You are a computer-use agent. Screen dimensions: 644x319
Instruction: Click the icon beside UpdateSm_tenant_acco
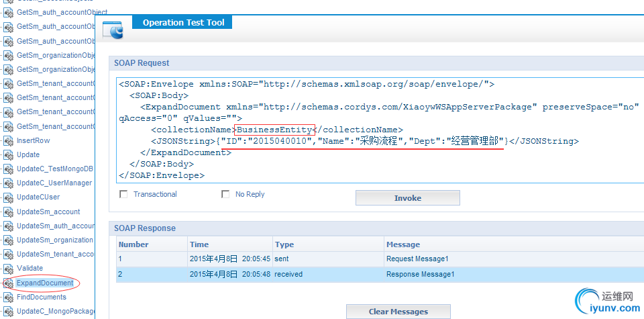pyautogui.click(x=9, y=255)
